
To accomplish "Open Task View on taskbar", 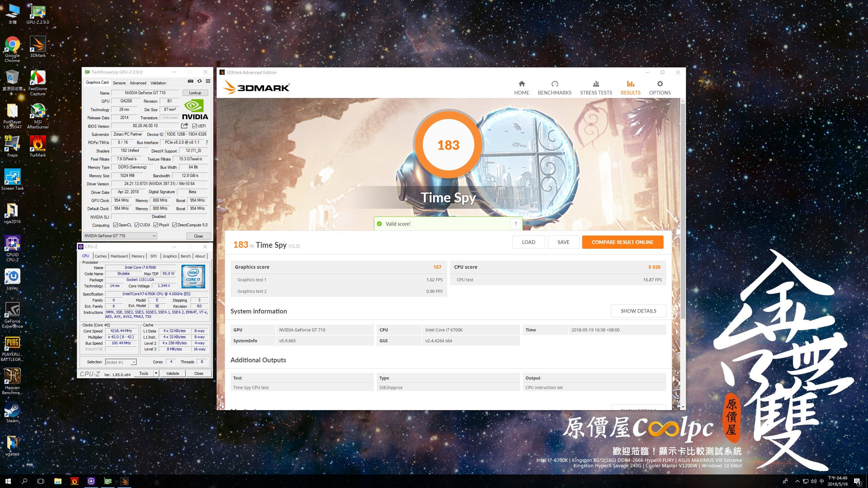I will (41, 481).
